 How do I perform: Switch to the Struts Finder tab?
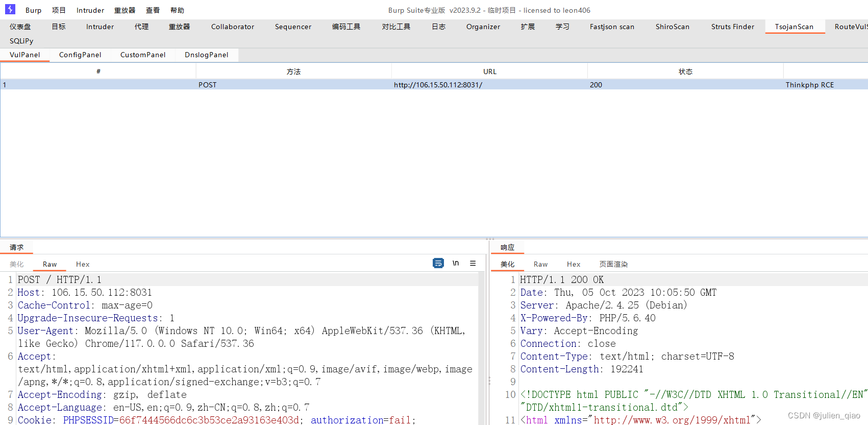pos(733,27)
